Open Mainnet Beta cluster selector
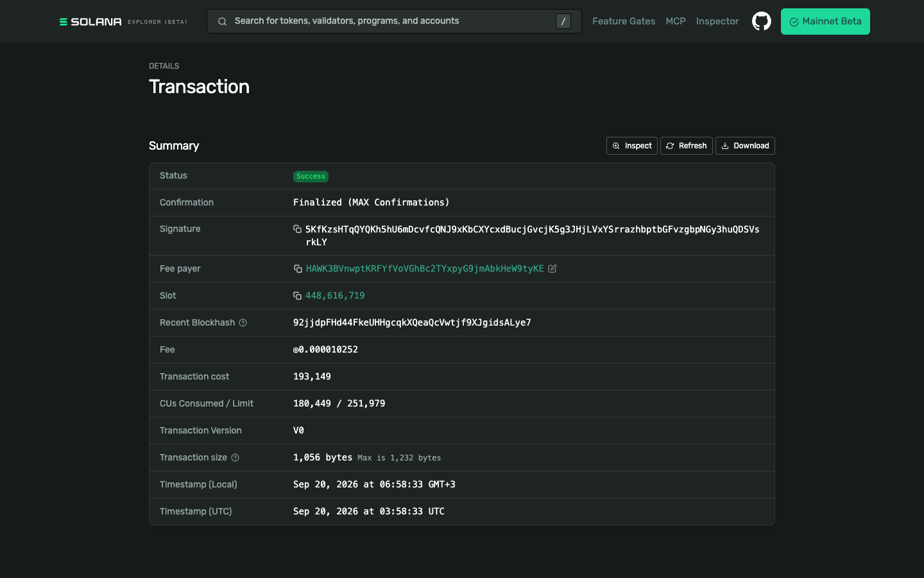 click(825, 21)
